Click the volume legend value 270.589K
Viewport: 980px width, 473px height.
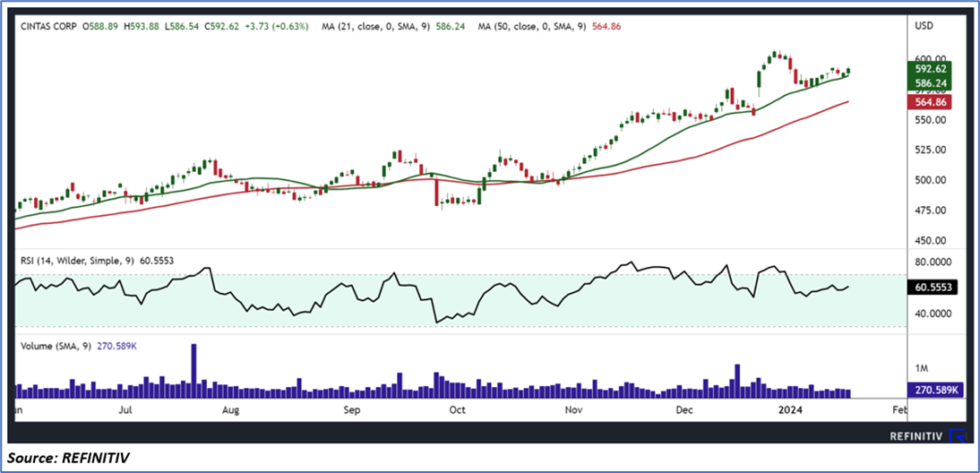116,348
